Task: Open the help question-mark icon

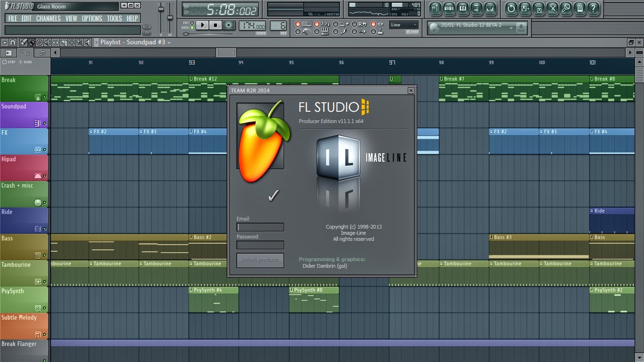Action: pyautogui.click(x=594, y=8)
